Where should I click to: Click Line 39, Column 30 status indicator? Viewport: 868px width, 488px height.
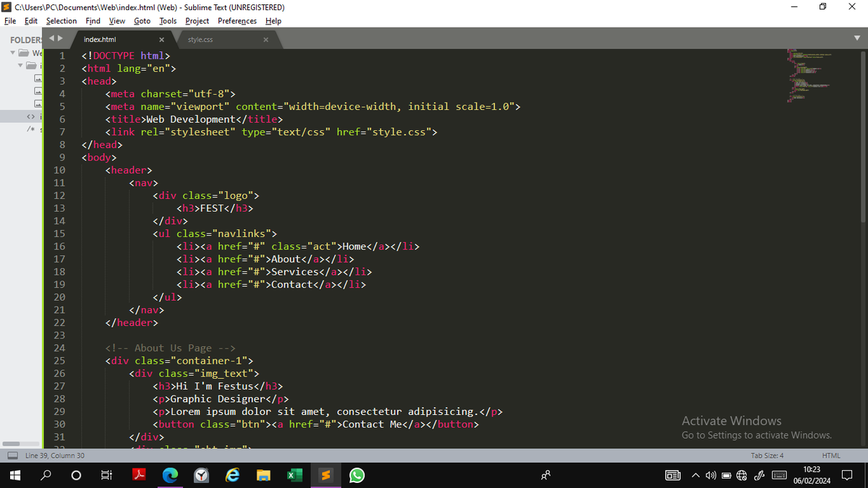click(56, 455)
